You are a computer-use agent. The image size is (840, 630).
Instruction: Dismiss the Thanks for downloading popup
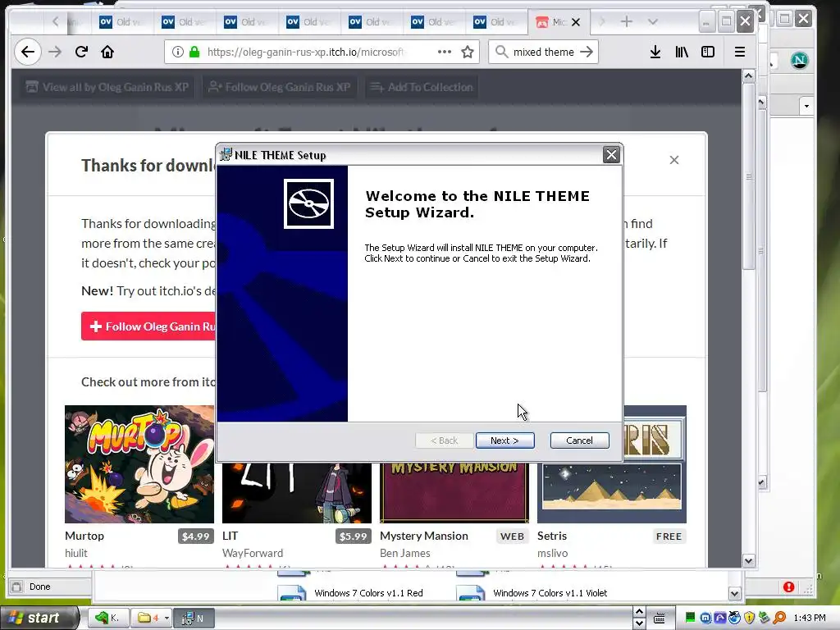pos(674,160)
